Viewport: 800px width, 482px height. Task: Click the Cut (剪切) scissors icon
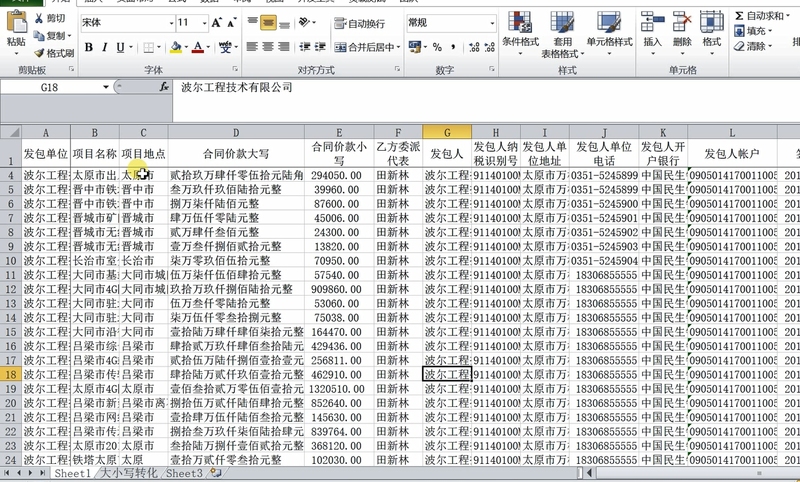(39, 18)
